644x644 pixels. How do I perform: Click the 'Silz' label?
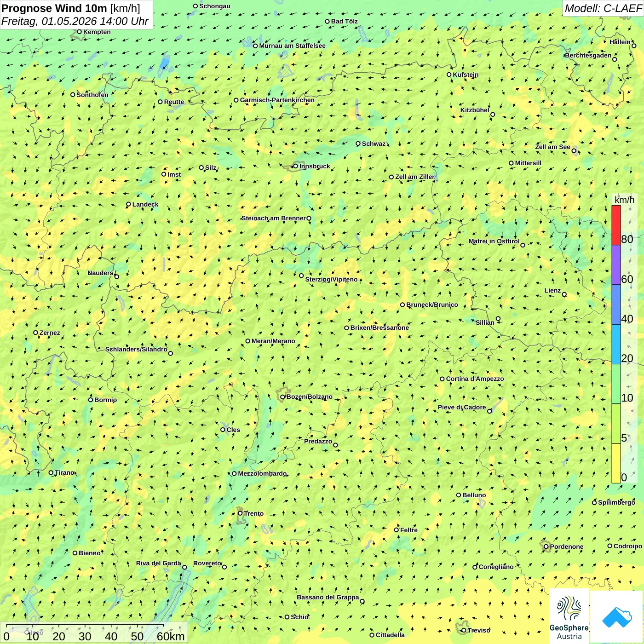pos(211,167)
